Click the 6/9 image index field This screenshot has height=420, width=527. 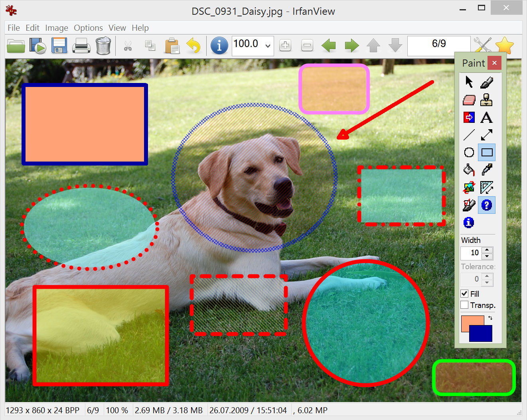pyautogui.click(x=439, y=45)
